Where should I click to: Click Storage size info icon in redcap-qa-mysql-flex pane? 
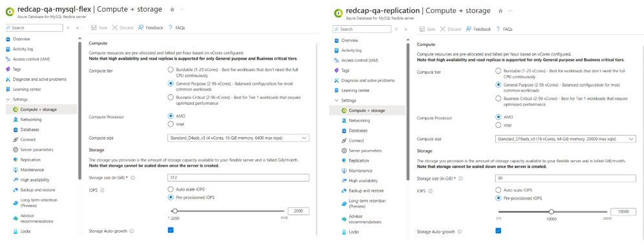point(133,178)
